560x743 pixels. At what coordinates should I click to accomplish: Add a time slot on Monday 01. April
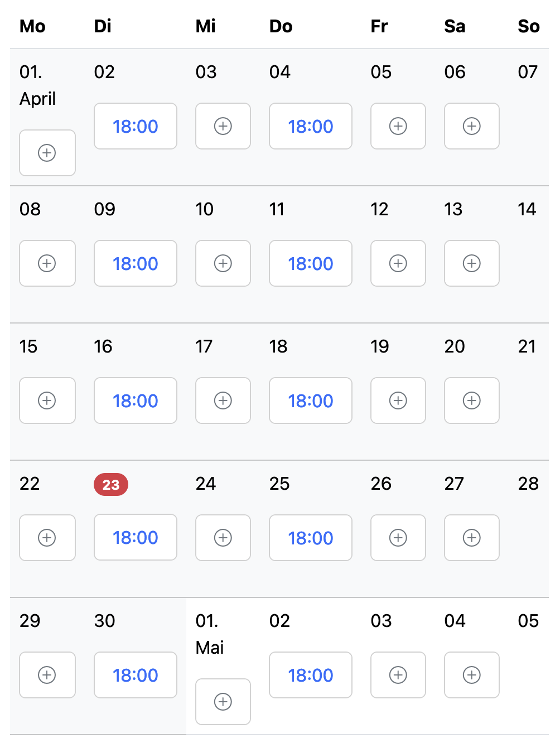[x=47, y=153]
